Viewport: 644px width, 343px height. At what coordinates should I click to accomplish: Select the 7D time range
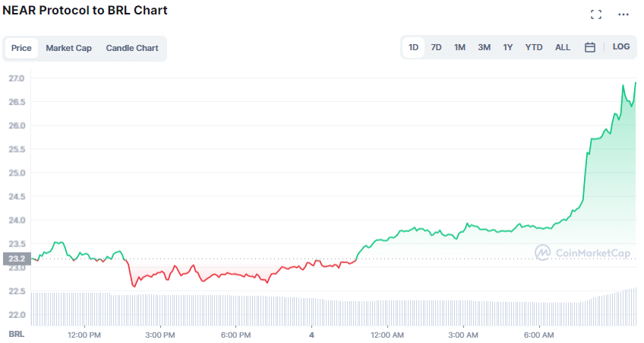click(436, 47)
